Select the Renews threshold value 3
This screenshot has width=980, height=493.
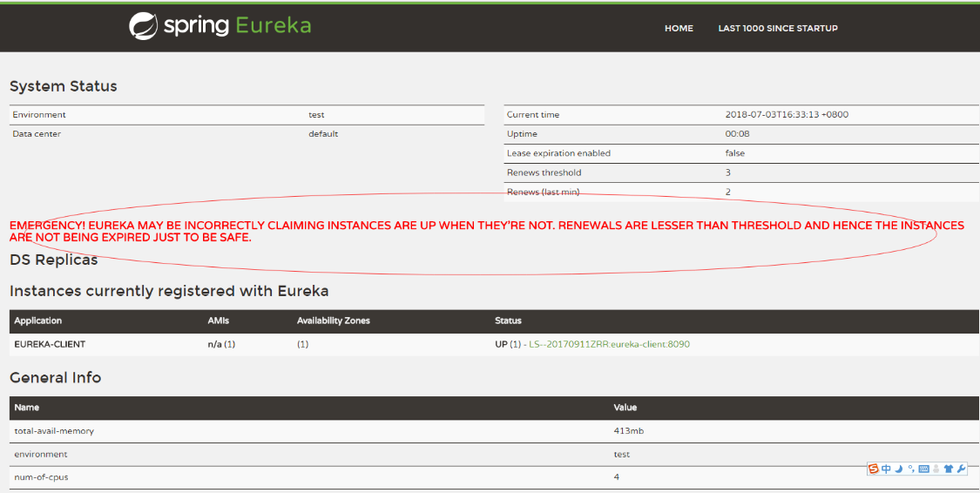click(x=728, y=172)
